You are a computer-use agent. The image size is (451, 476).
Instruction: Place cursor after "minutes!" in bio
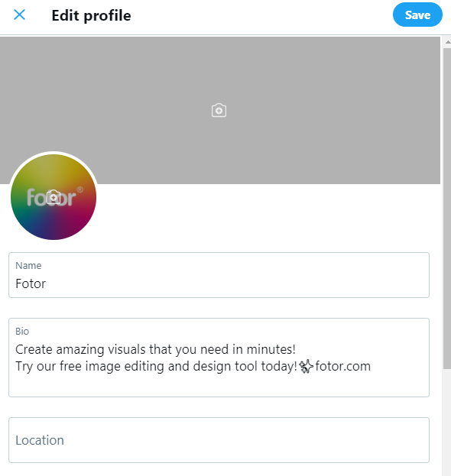tap(296, 349)
